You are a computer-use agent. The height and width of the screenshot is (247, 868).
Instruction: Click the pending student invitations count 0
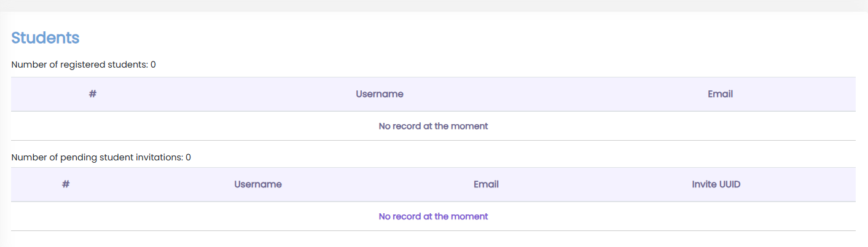(x=189, y=157)
